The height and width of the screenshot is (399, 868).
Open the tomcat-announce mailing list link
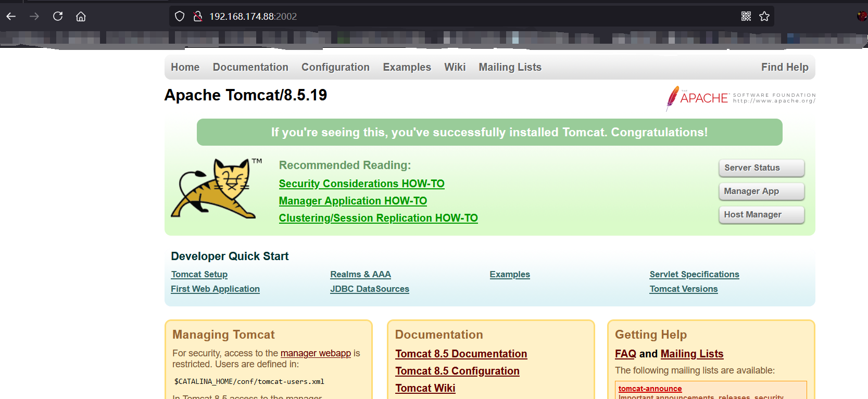pyautogui.click(x=650, y=389)
